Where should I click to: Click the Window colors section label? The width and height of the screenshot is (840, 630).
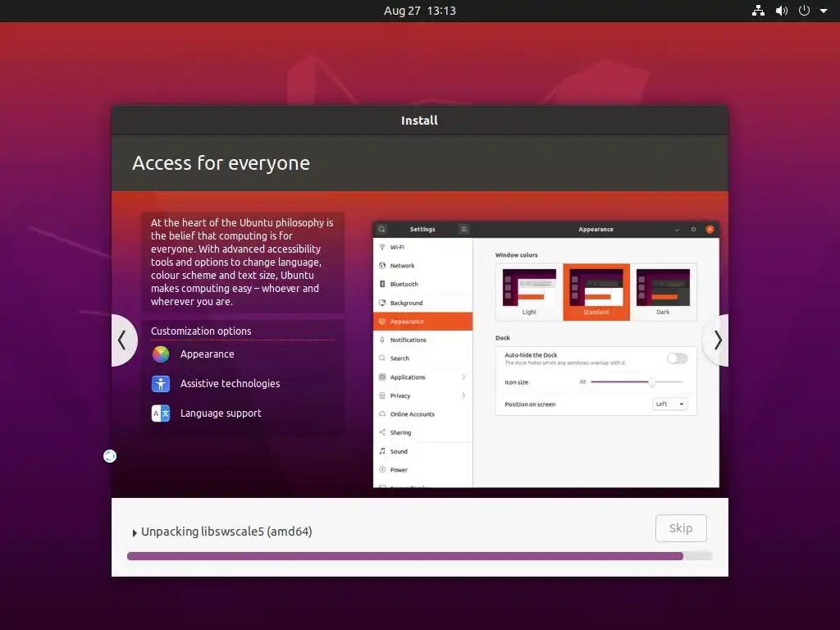[x=517, y=256]
